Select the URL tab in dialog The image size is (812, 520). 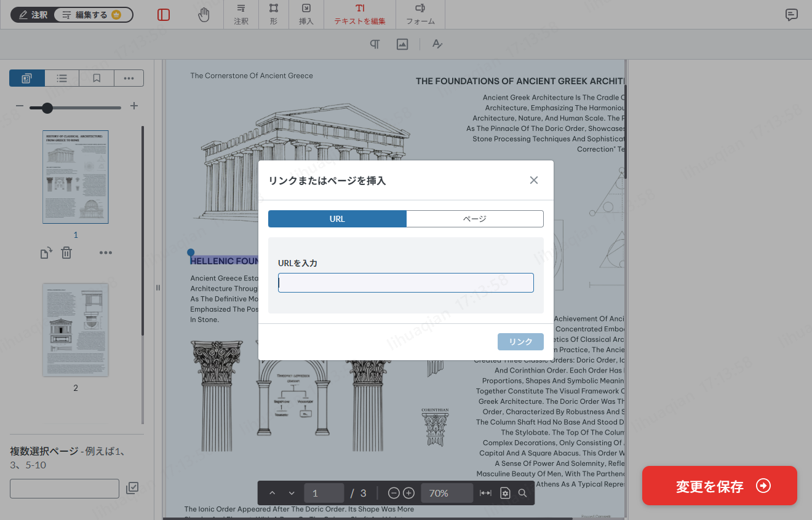[x=337, y=219]
